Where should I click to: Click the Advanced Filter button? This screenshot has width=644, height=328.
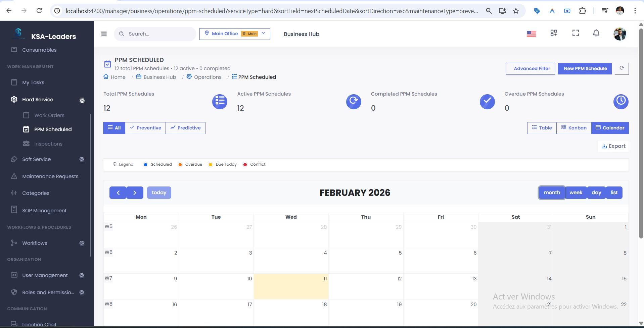coord(530,68)
